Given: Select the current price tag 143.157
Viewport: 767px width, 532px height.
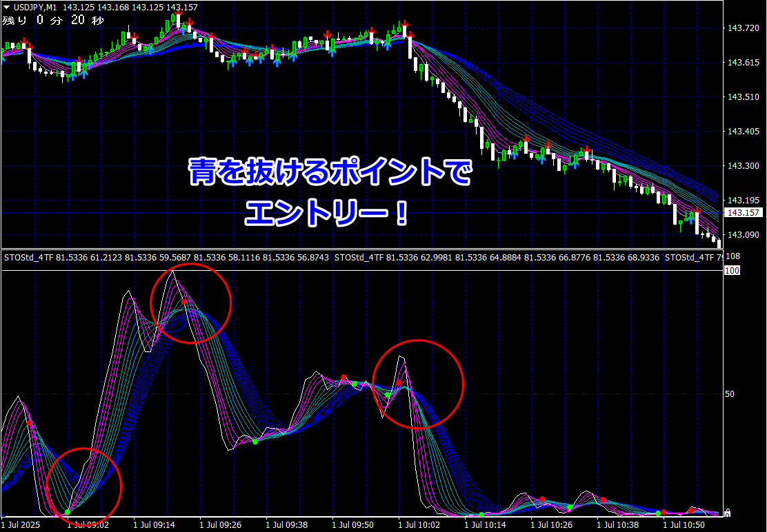Looking at the screenshot, I should pos(743,212).
